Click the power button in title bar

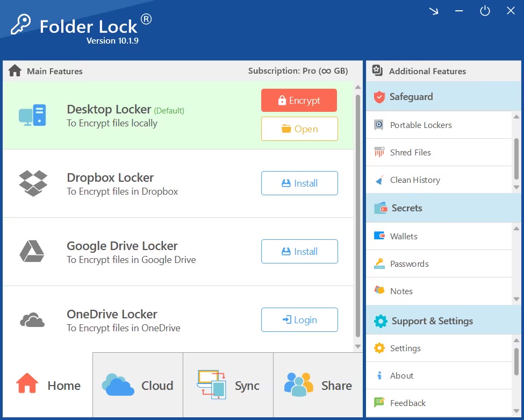pyautogui.click(x=485, y=11)
